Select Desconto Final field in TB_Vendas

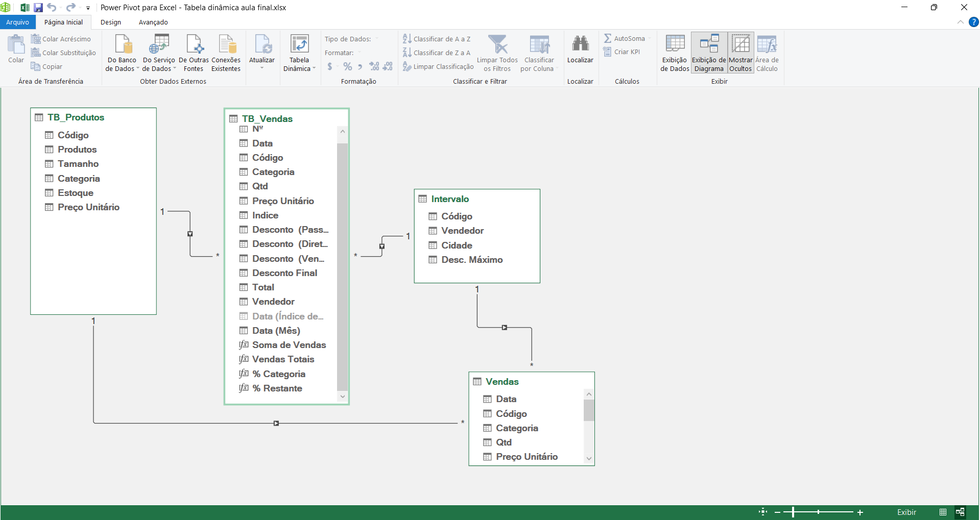pyautogui.click(x=284, y=273)
